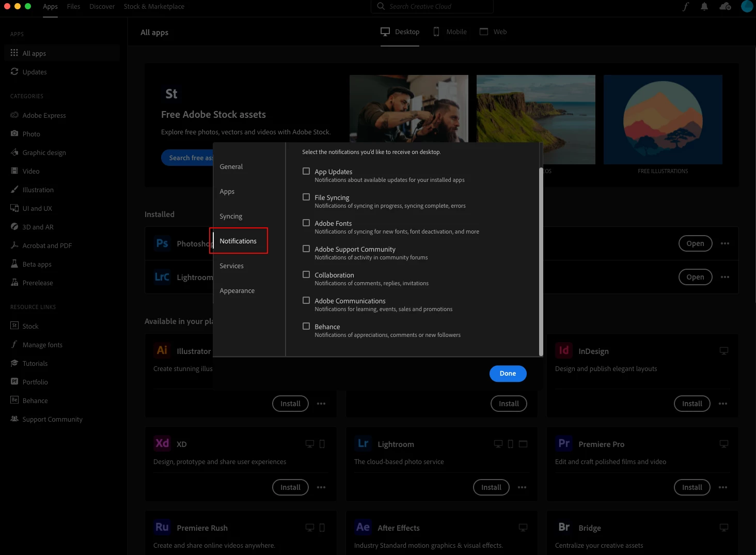Open the notifications bell icon
The height and width of the screenshot is (555, 756).
point(704,6)
